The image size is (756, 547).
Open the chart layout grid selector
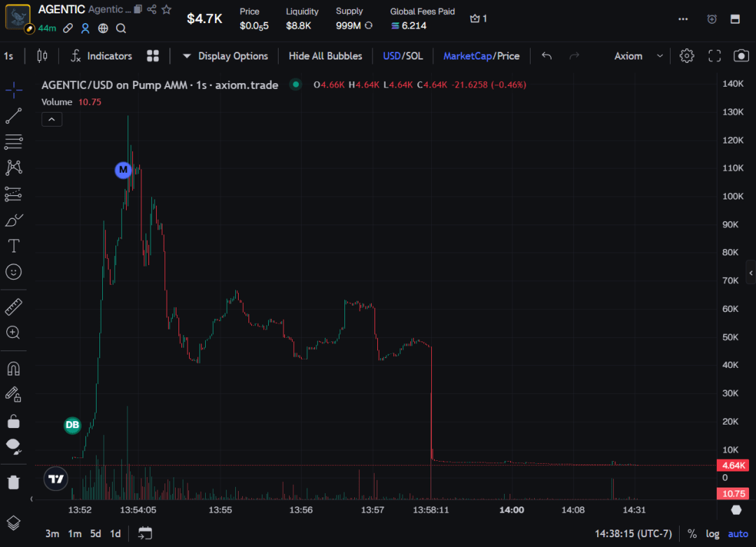point(153,57)
